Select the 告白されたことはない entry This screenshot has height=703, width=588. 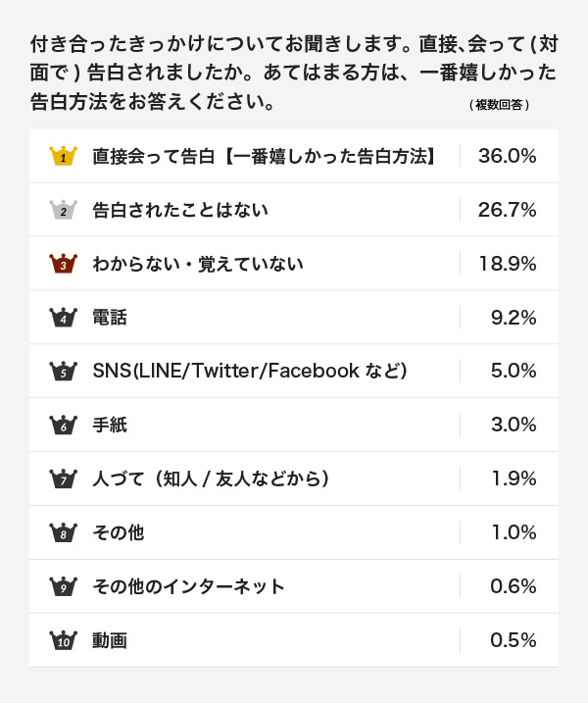click(180, 210)
